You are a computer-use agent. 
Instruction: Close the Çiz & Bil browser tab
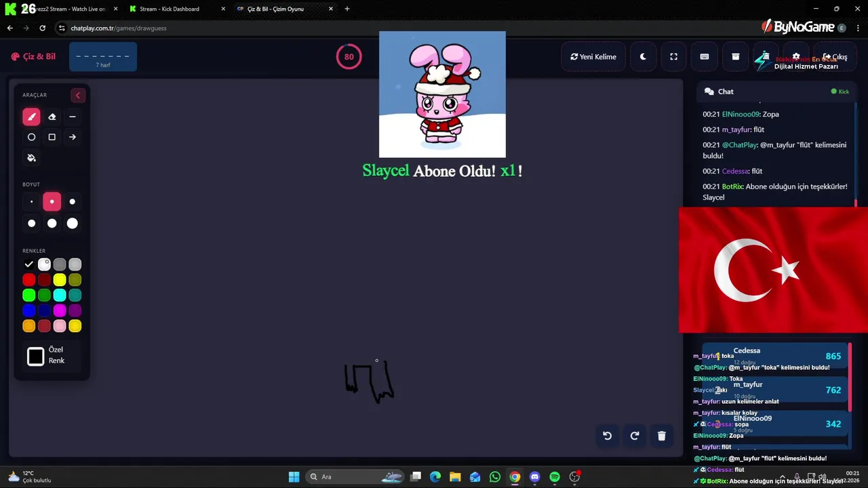[x=331, y=9]
